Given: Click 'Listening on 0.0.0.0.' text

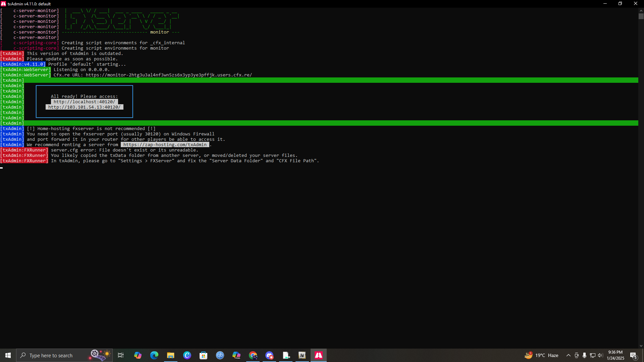Looking at the screenshot, I should 82,70.
